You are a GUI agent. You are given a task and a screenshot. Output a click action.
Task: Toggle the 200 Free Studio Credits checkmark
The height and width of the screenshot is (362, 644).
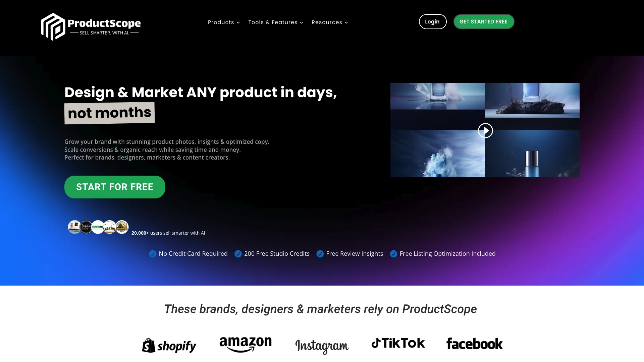click(x=238, y=254)
